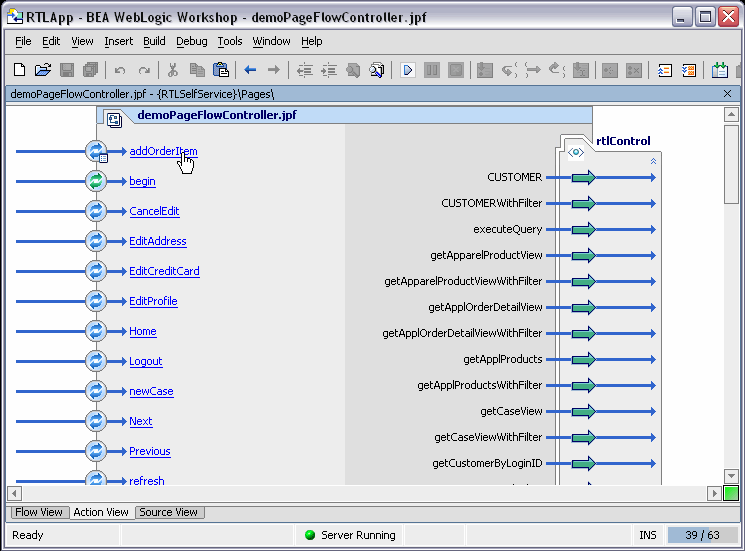
Task: Click the rtlControl control icon
Action: point(576,152)
